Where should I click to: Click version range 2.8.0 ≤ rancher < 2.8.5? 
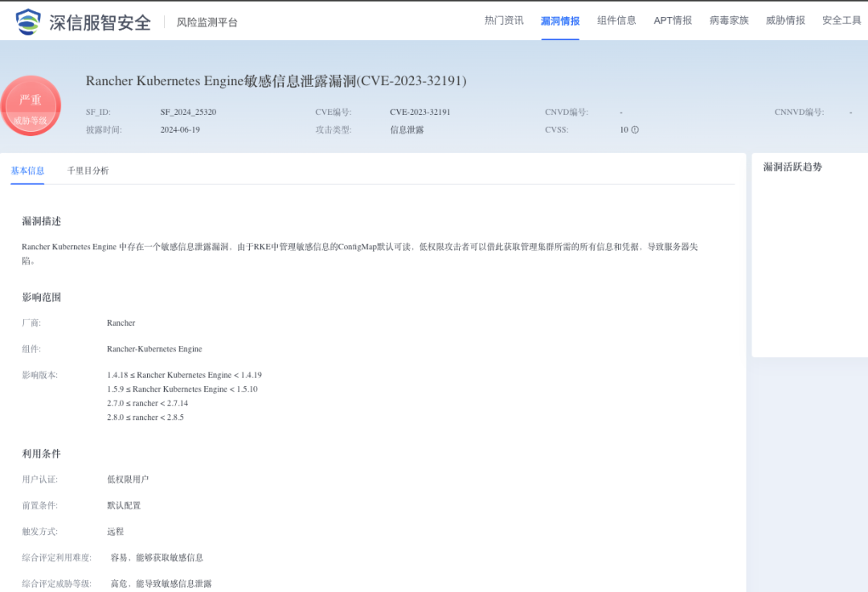[145, 417]
